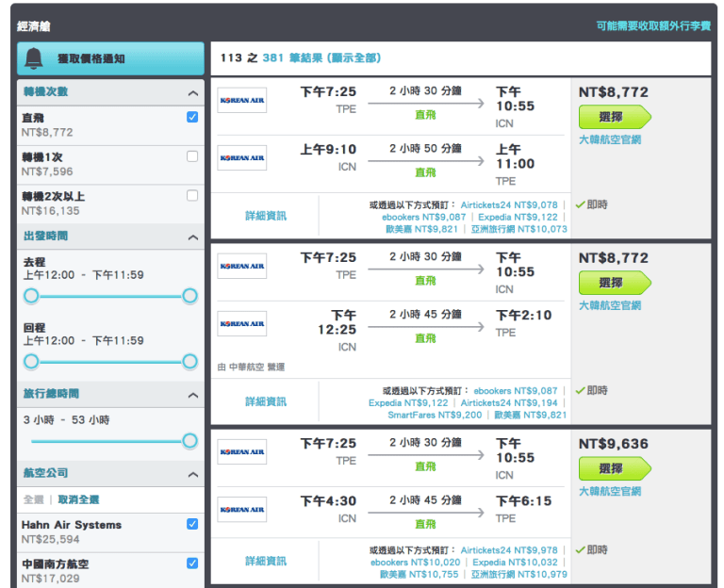The width and height of the screenshot is (724, 588).
Task: Click 回程 return slider left handle
Action: 31,362
